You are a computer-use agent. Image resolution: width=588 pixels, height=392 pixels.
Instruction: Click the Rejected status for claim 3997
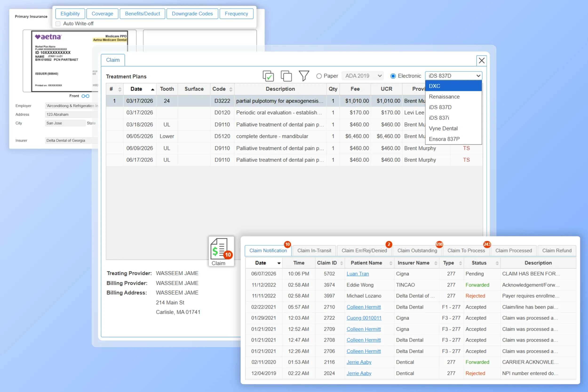(x=475, y=296)
